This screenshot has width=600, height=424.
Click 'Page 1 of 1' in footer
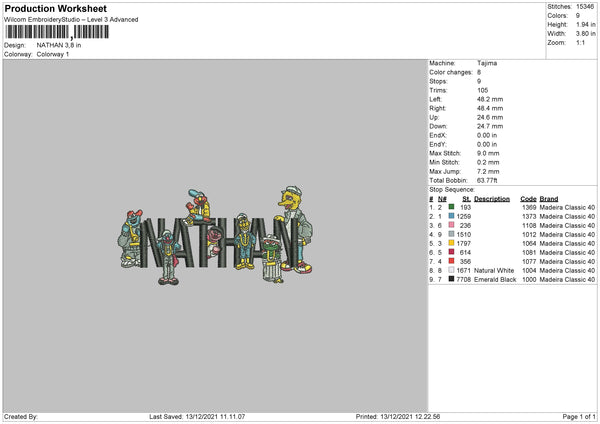pyautogui.click(x=579, y=416)
